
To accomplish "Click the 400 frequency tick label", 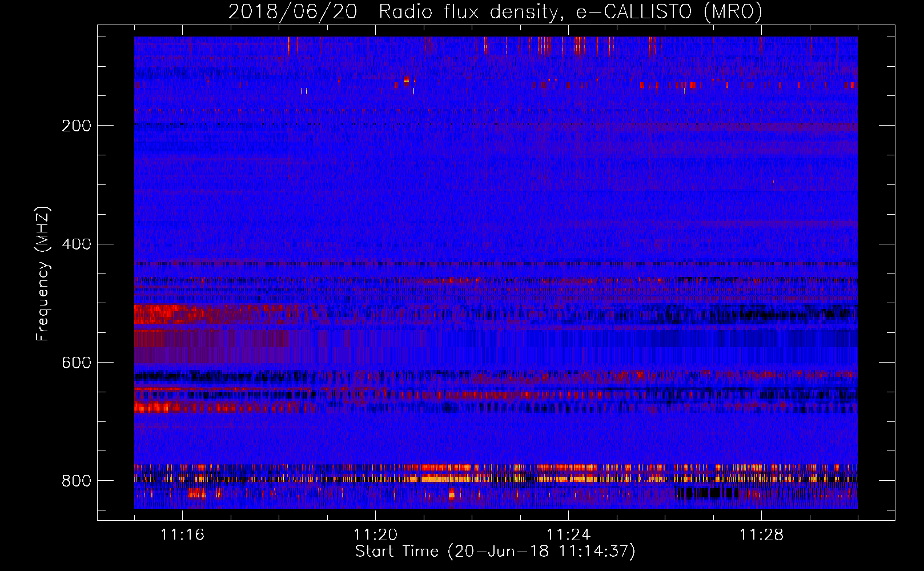I will point(77,244).
